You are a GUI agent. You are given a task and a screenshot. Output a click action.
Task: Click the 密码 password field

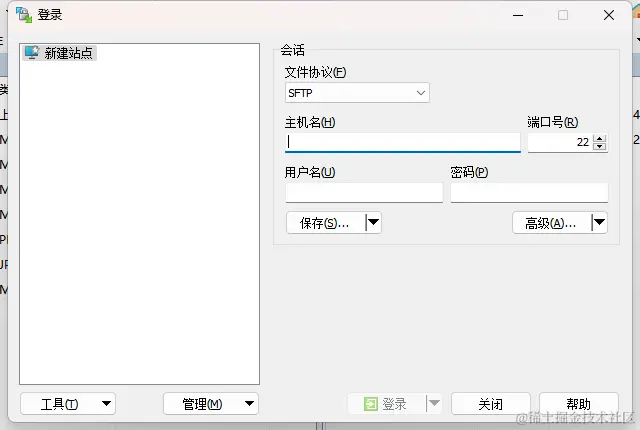pyautogui.click(x=529, y=193)
